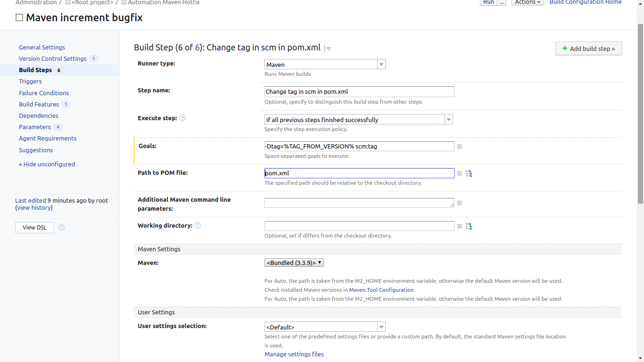Open Agent Requirements in sidebar
Image resolution: width=644 pixels, height=362 pixels.
pos(48,138)
